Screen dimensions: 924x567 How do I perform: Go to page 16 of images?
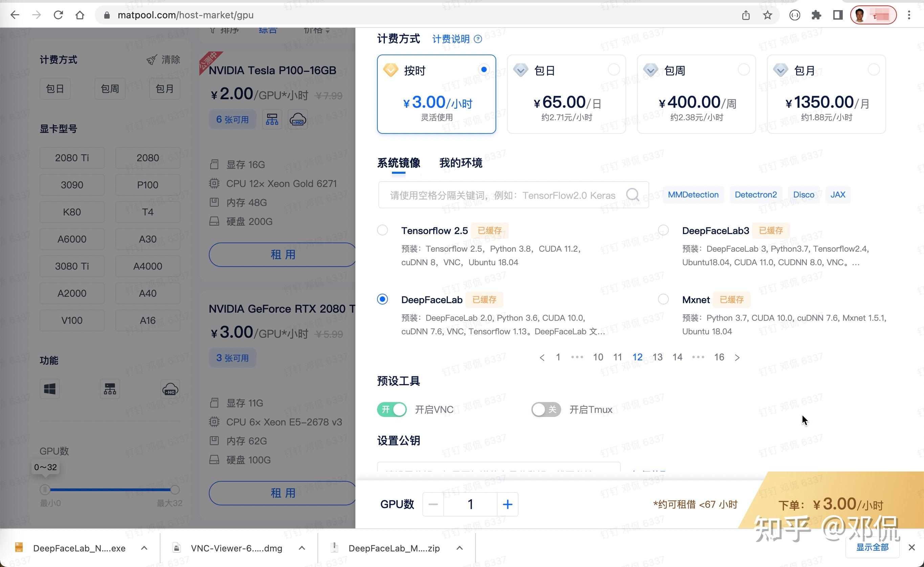tap(719, 357)
